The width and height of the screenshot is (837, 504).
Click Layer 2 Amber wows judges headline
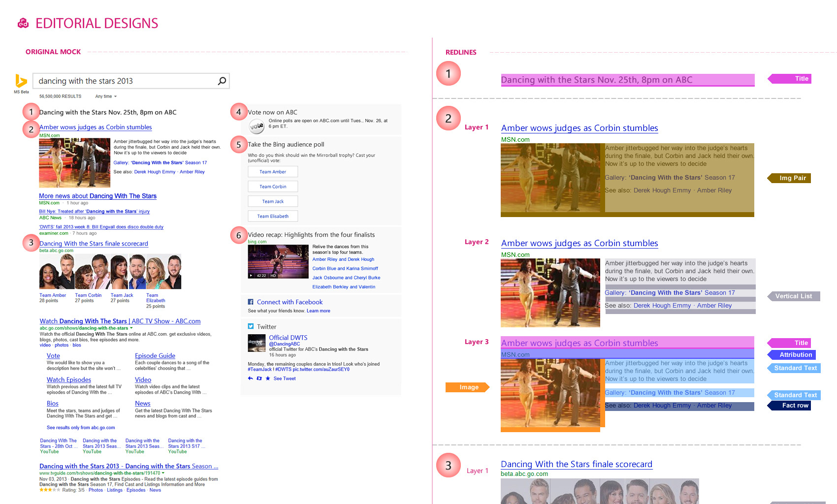click(579, 243)
